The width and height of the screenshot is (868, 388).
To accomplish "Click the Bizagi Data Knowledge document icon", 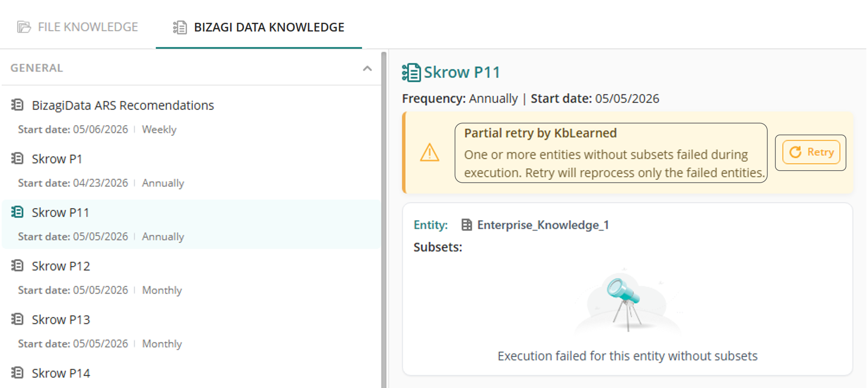I will (180, 27).
